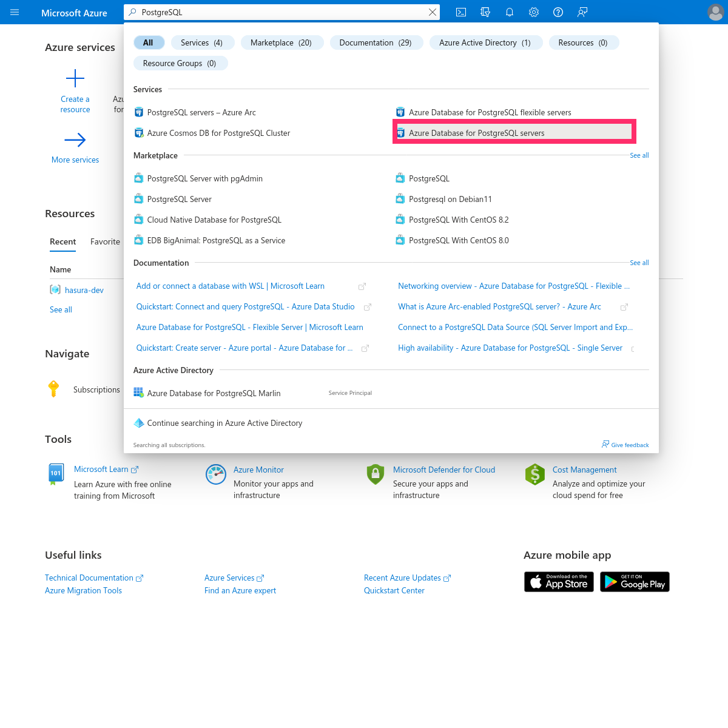Open the feedback icon in top bar
Viewport: 728px width, 728px height.
[x=582, y=12]
